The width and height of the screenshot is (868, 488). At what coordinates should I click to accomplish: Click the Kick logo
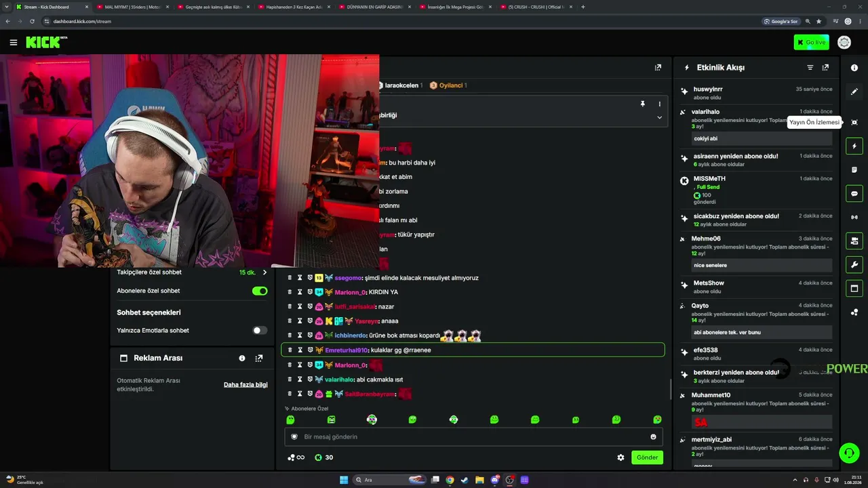point(46,42)
